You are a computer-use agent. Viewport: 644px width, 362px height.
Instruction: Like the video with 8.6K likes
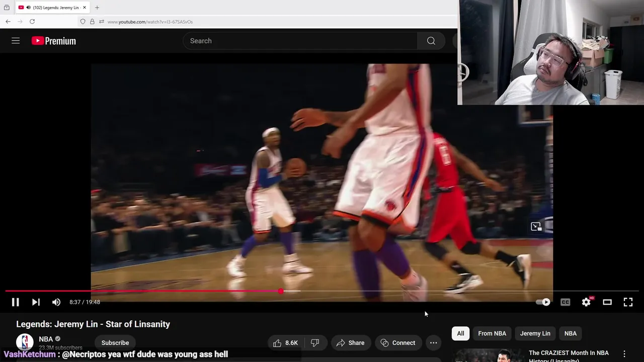(286, 343)
